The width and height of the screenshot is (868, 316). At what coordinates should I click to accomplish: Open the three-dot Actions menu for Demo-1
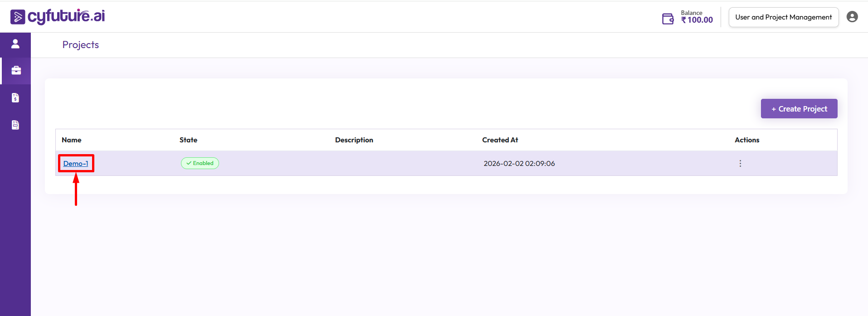click(740, 163)
